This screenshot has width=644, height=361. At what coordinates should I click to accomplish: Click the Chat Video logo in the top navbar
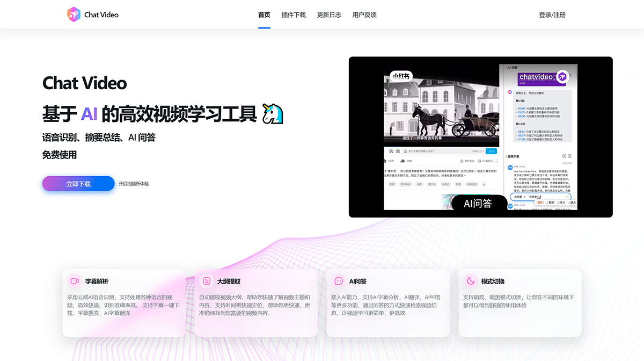(x=92, y=15)
